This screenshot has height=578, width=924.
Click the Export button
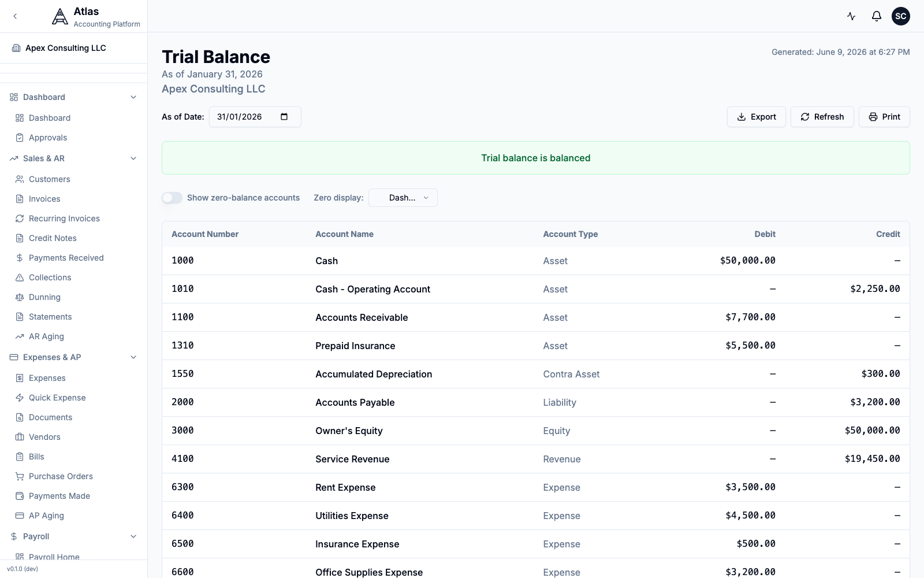[x=757, y=117]
